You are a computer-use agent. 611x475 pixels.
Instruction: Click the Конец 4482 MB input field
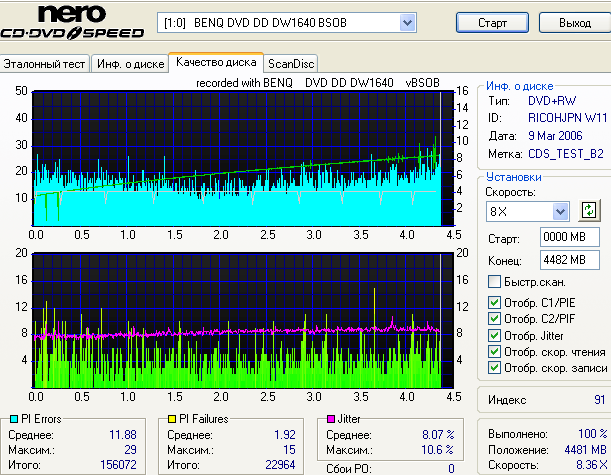[570, 260]
